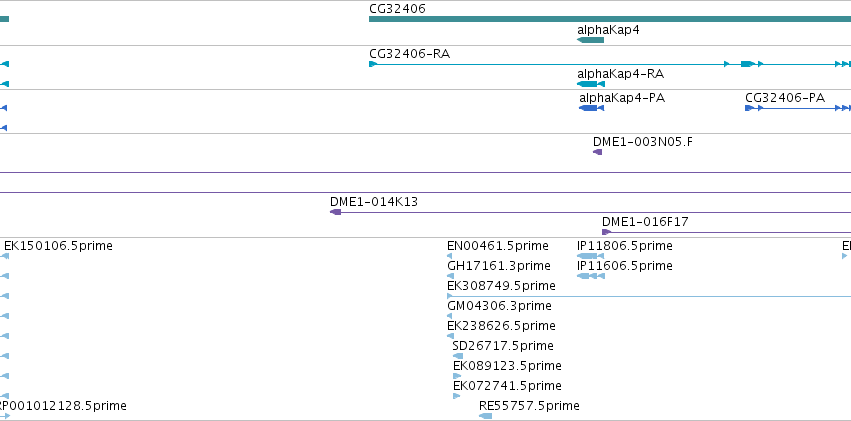851x421 pixels.
Task: Click the CG32406-PA label
Action: [785, 98]
